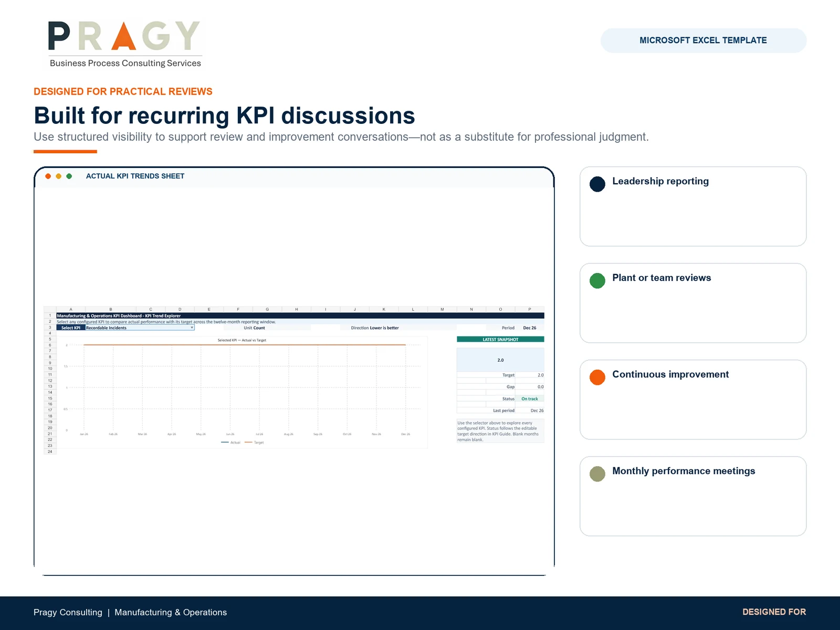Click the Recordable Incidents selector cell
Screen dimensions: 840x630
pos(140,328)
